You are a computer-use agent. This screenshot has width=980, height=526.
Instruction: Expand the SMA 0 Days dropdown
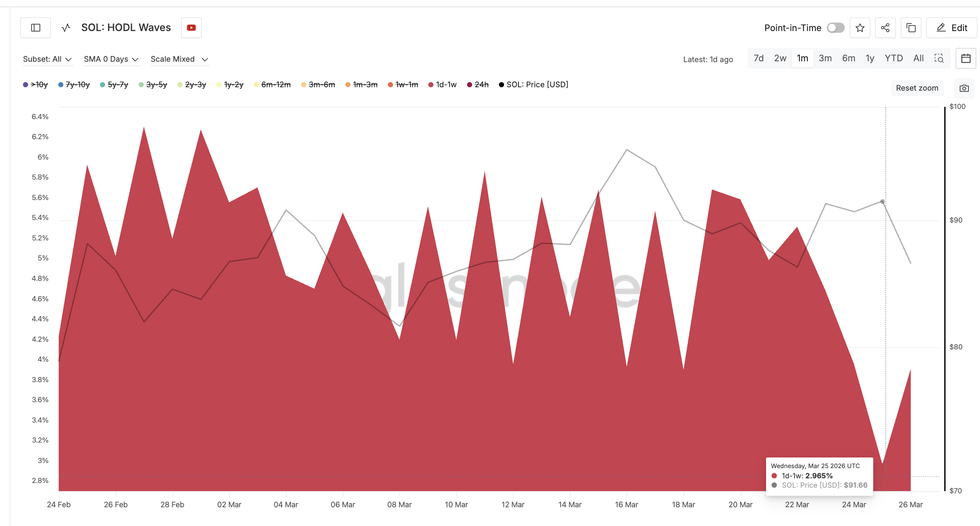tap(111, 59)
